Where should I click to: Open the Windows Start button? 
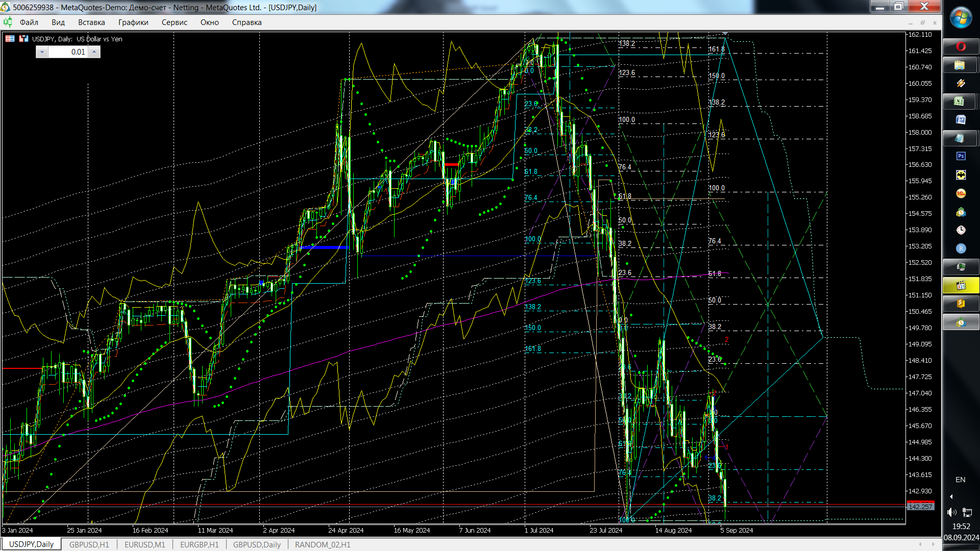961,18
